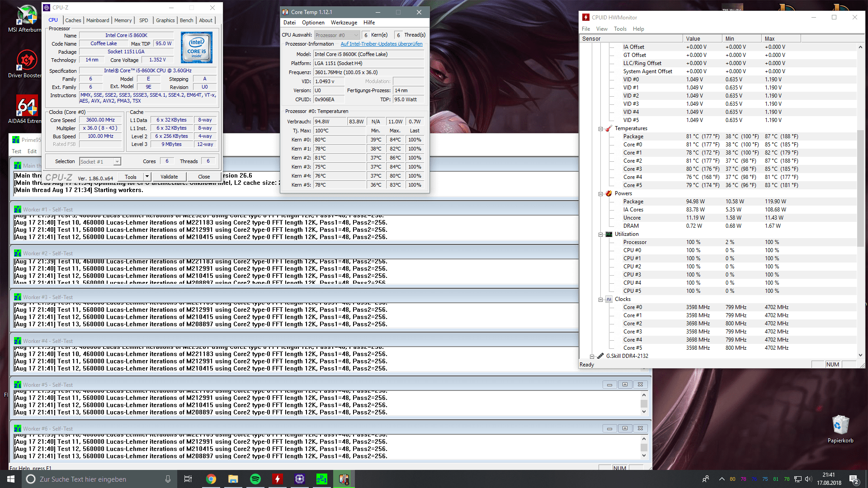
Task: Click the G.Skill DDR4-2132 memory icon
Action: click(x=600, y=356)
